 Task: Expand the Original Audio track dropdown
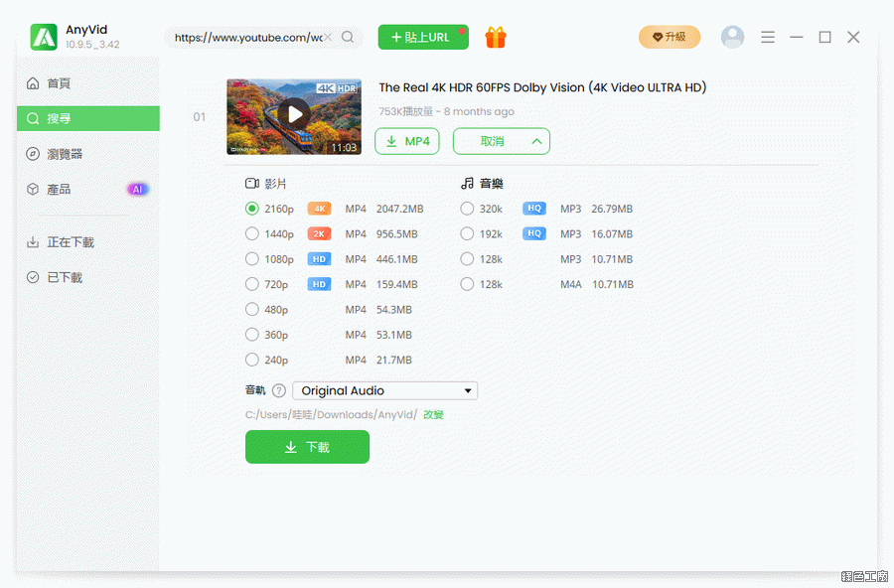tap(384, 391)
